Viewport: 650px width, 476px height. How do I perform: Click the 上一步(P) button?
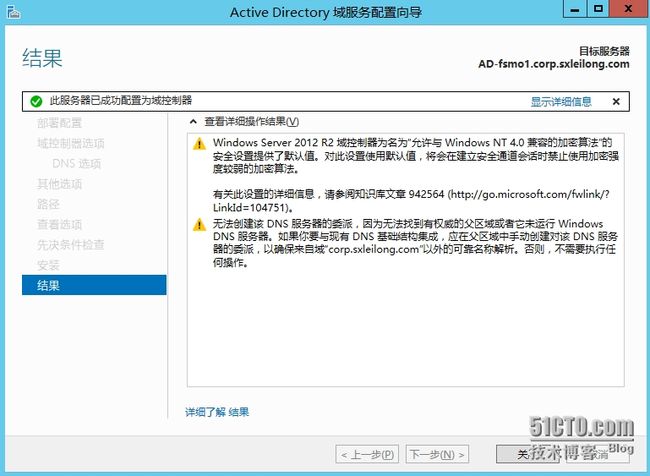click(x=367, y=454)
